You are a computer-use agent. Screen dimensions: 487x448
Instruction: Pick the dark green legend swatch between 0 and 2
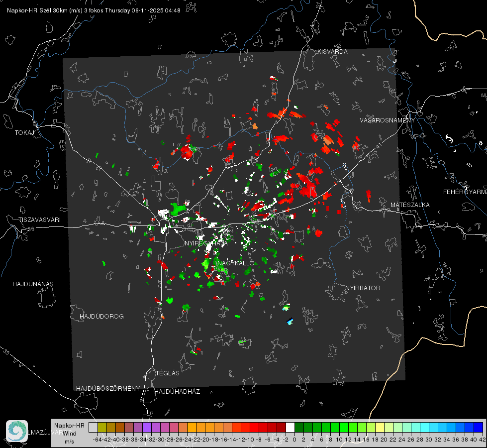(x=299, y=427)
